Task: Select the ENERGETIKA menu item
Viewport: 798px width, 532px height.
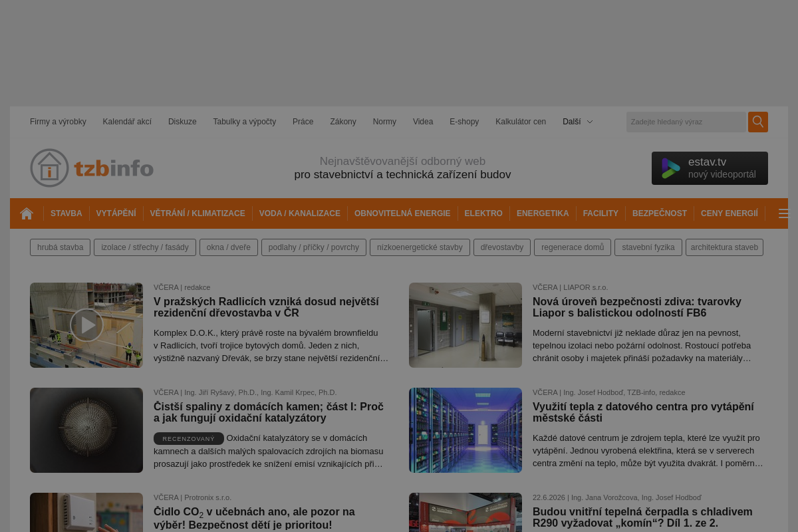Action: 543,213
